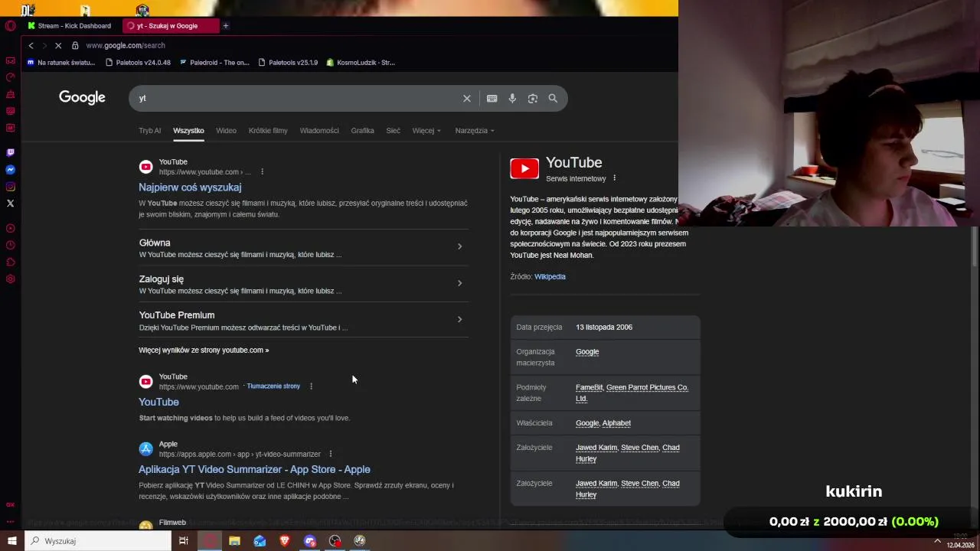The width and height of the screenshot is (980, 551).
Task: Switch to the Sieć tab
Action: (393, 130)
